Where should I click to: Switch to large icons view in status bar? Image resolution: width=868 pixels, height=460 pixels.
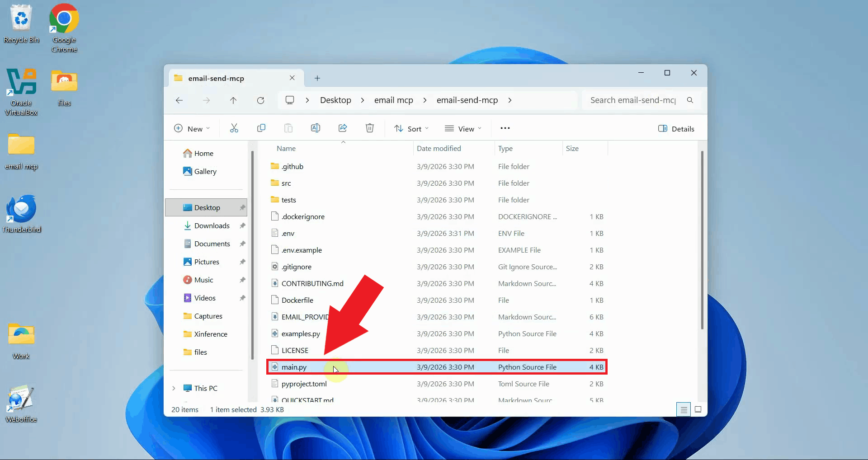pos(698,409)
